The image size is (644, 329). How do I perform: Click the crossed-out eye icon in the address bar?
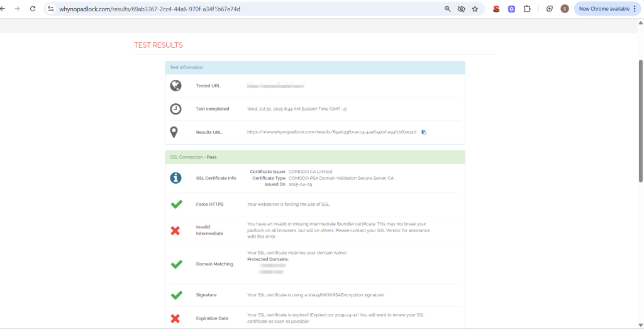pos(461,9)
